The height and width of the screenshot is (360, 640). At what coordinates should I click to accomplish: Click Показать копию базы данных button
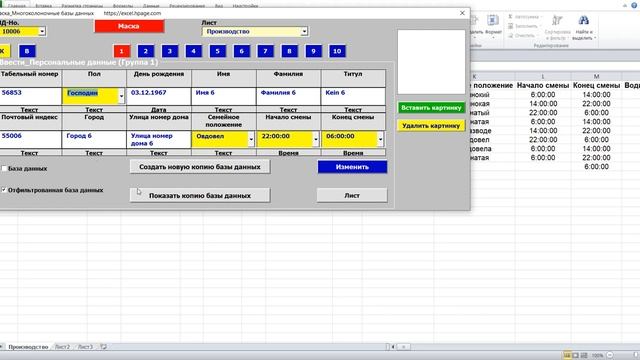click(200, 195)
